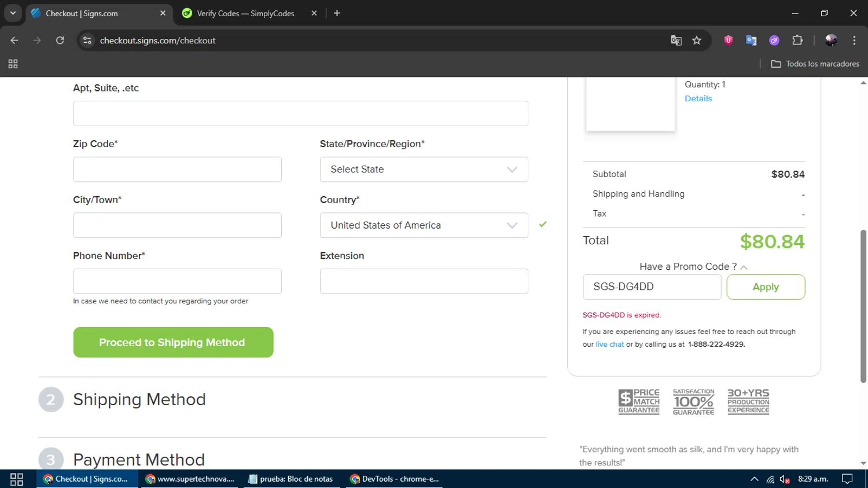Image resolution: width=868 pixels, height=488 pixels.
Task: Open the purple round extension icon
Action: pos(774,40)
